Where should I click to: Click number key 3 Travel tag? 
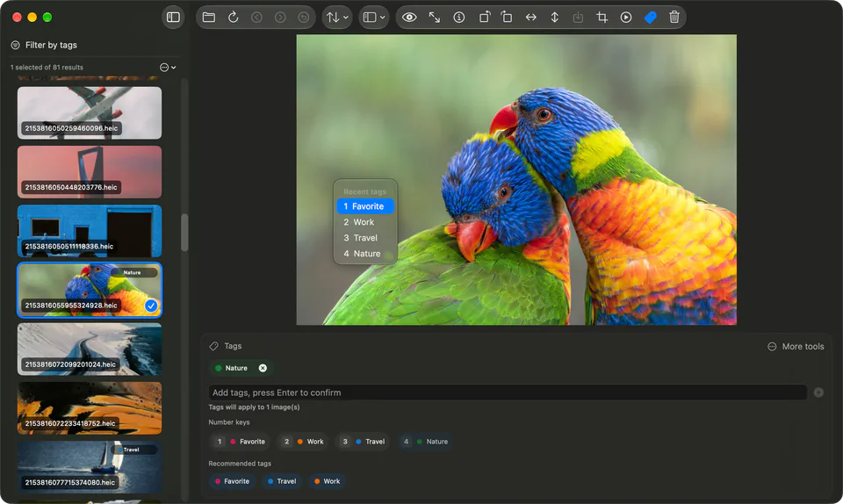tap(363, 442)
